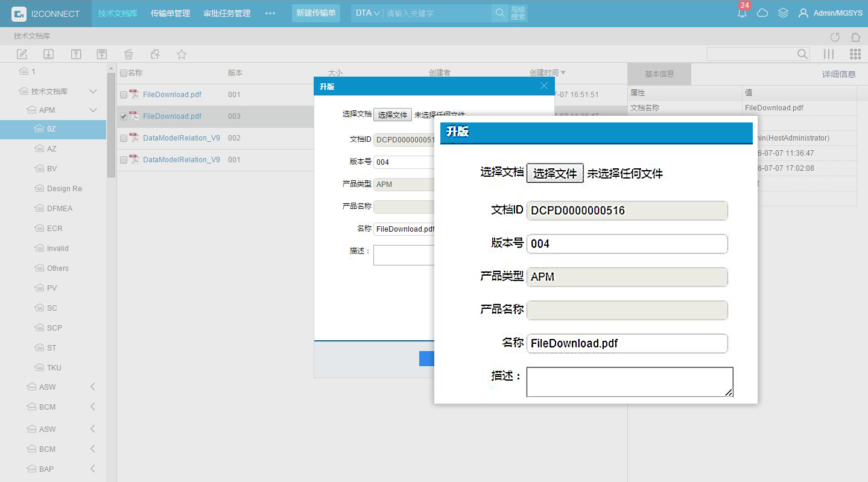
Task: Click the folder icon next to DFMEA
Action: click(x=40, y=208)
